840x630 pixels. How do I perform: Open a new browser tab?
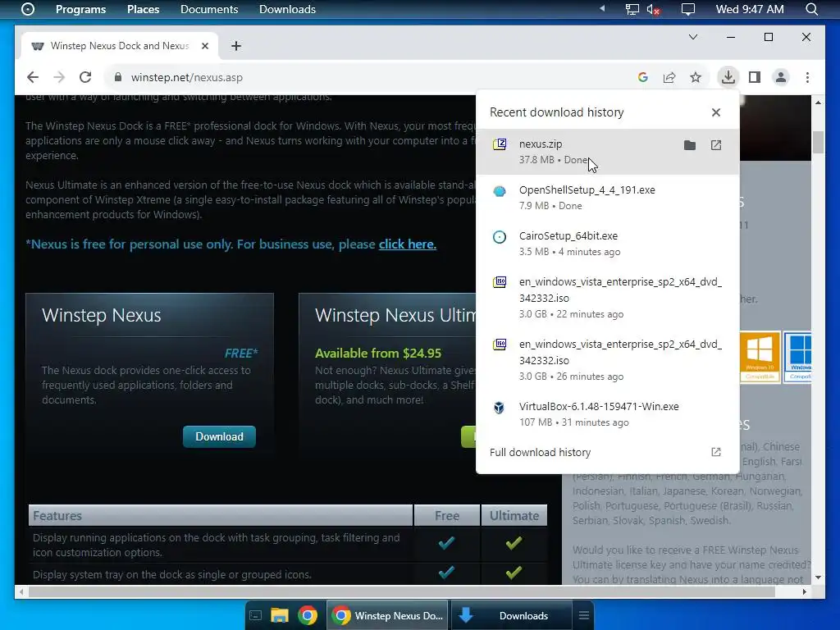[x=235, y=46]
